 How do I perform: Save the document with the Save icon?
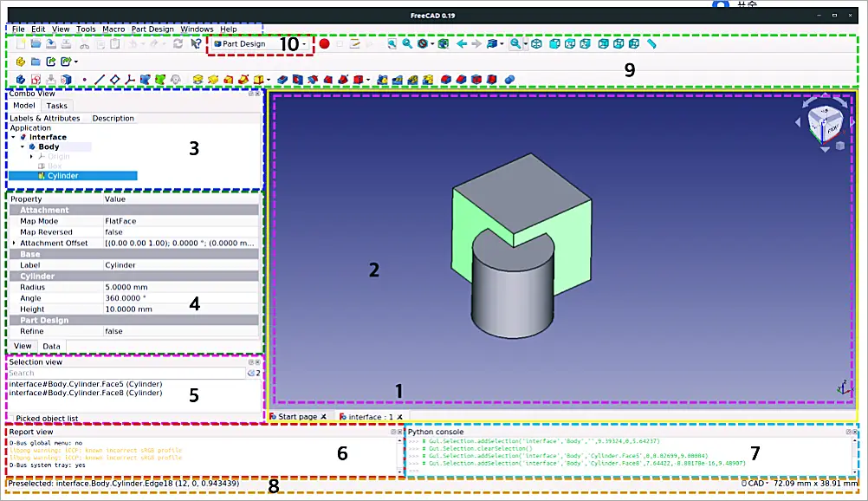coord(51,44)
